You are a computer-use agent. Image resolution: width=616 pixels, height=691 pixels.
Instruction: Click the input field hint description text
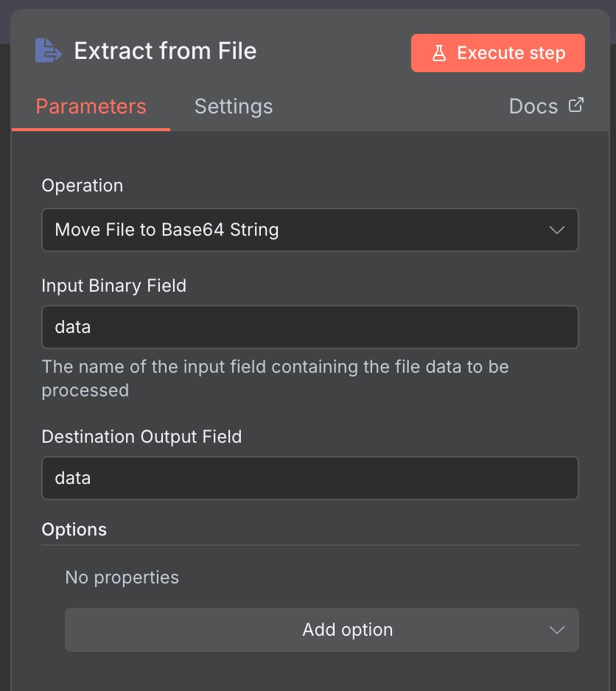(x=275, y=378)
